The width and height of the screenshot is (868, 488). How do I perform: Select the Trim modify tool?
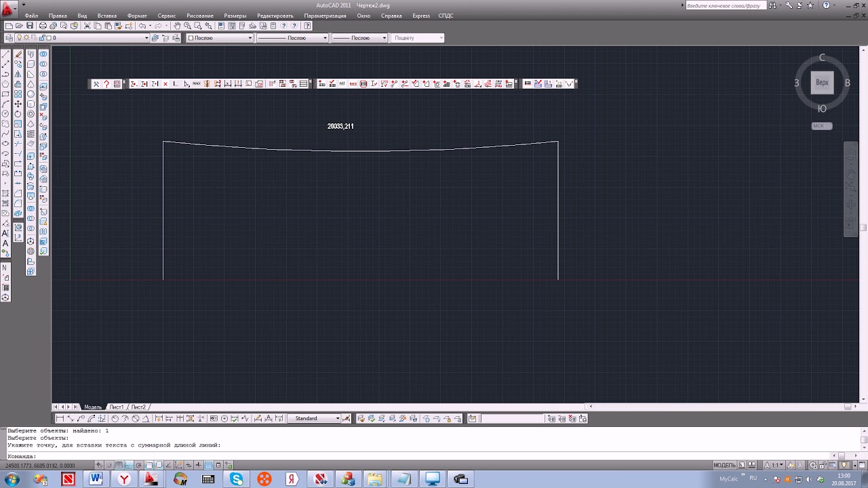(x=18, y=143)
